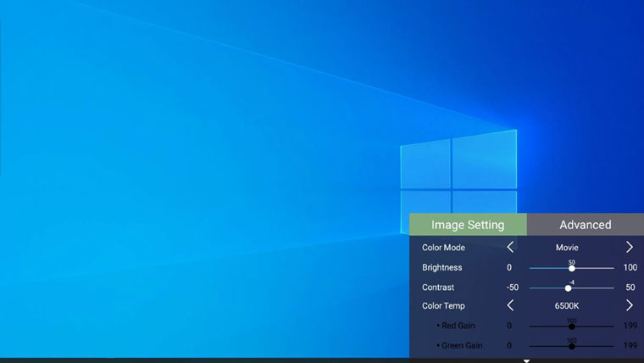
Task: Click the Red Gain label
Action: 458,326
